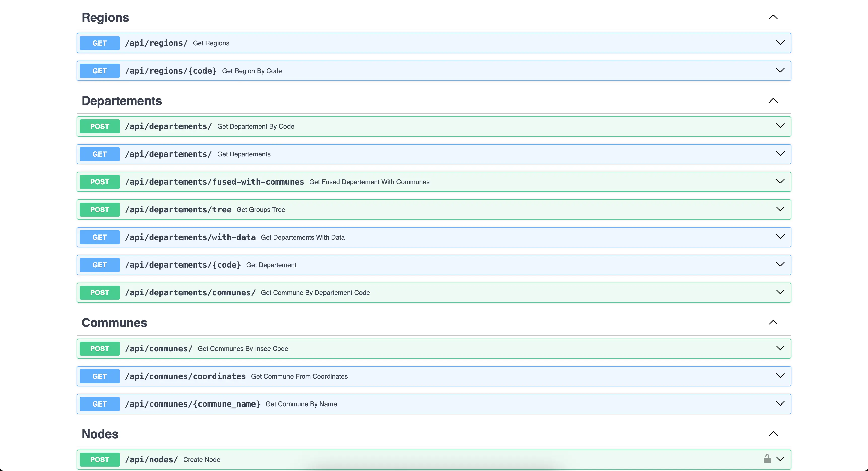Collapse the Communes section chevron

[x=773, y=322]
